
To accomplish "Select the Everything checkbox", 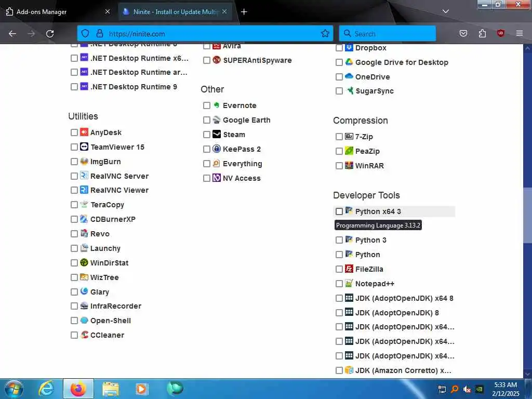I will pyautogui.click(x=207, y=164).
